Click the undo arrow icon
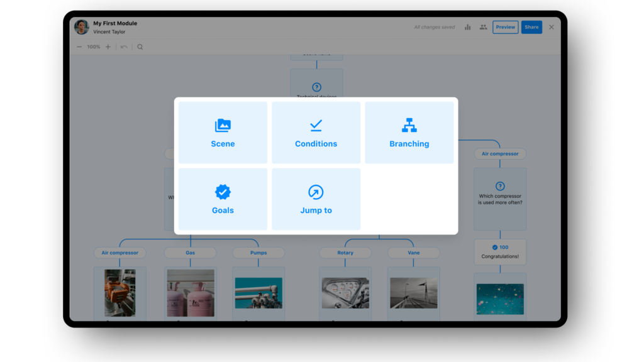644x362 pixels. [124, 47]
